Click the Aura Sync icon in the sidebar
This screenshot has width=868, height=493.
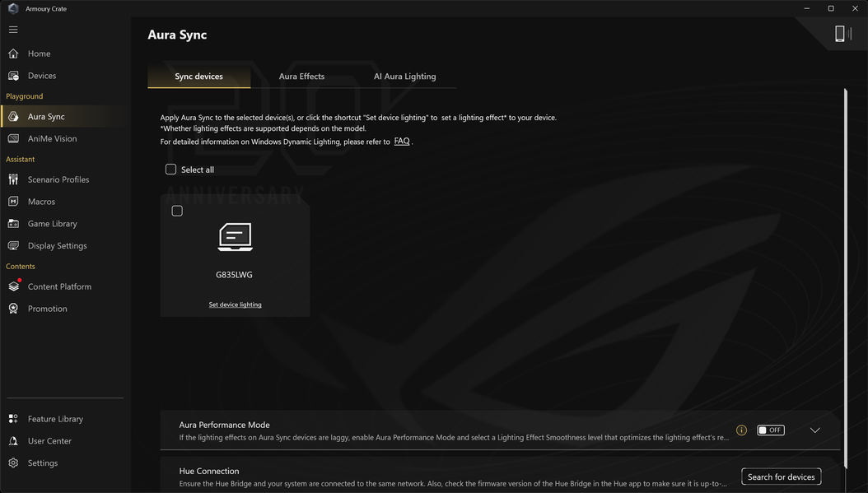click(13, 117)
